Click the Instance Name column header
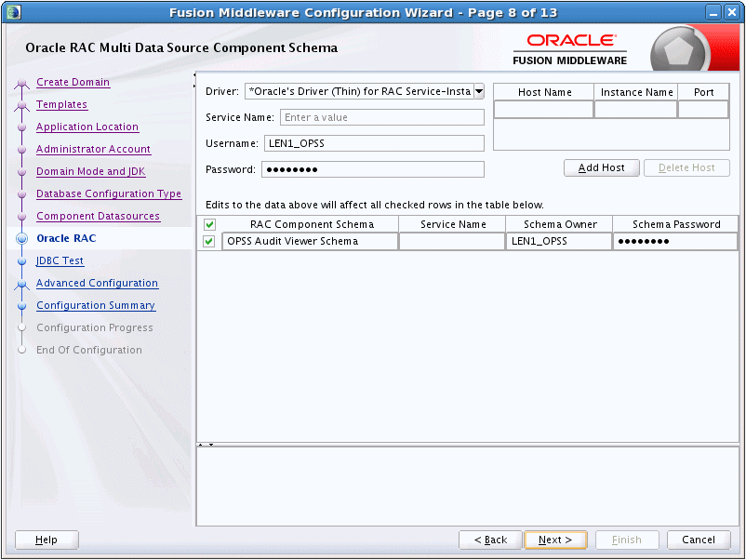The width and height of the screenshot is (746, 560). click(x=636, y=92)
